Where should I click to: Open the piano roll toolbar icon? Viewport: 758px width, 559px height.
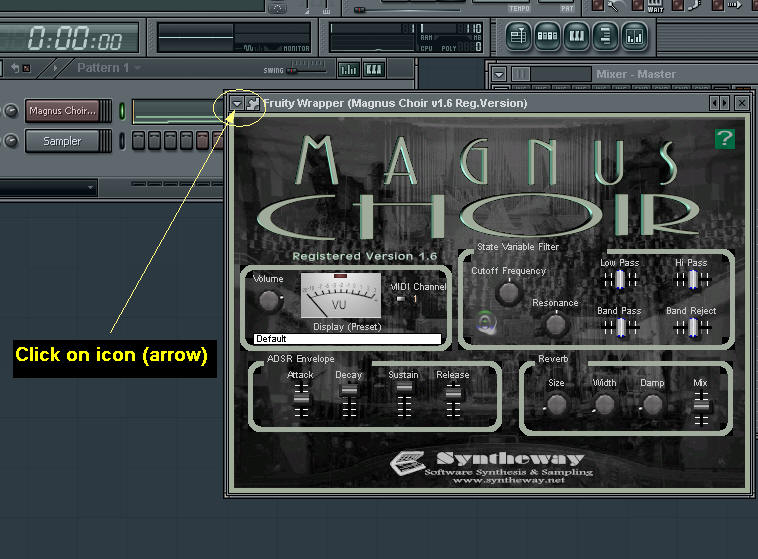click(576, 36)
